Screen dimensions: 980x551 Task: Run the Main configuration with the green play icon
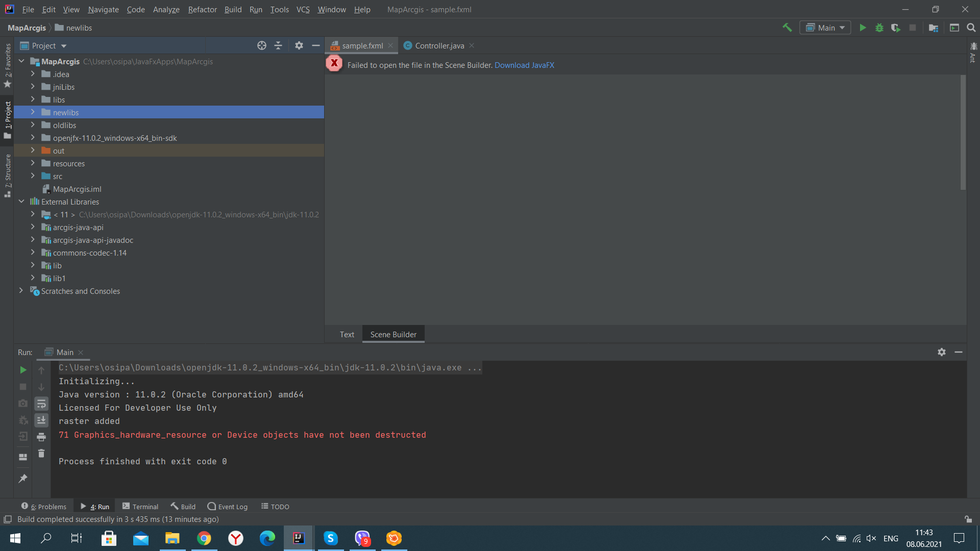863,28
